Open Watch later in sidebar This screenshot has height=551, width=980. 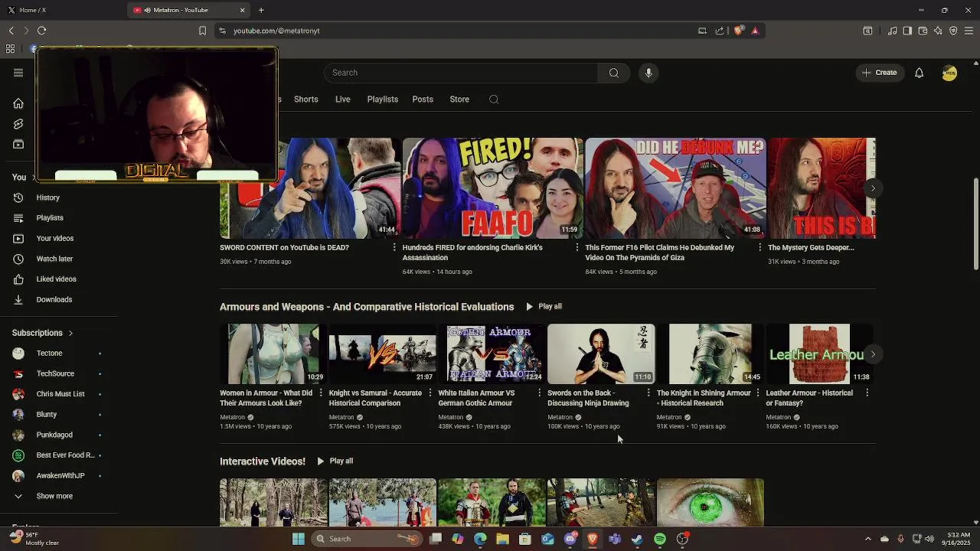pos(54,259)
